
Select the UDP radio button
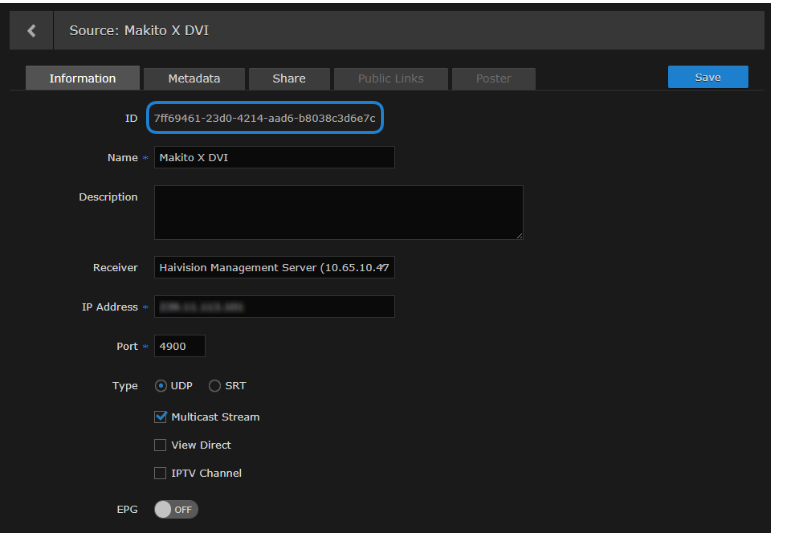[x=161, y=386]
